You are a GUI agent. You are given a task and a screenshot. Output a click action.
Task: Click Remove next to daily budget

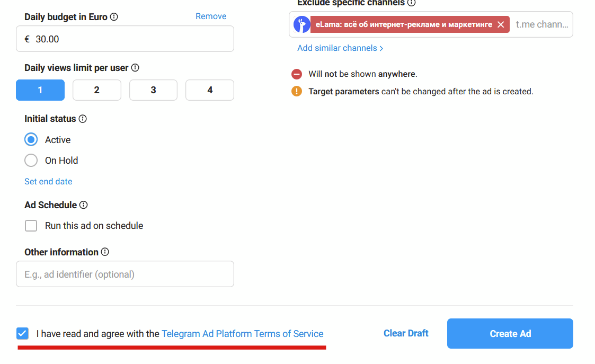coord(211,16)
